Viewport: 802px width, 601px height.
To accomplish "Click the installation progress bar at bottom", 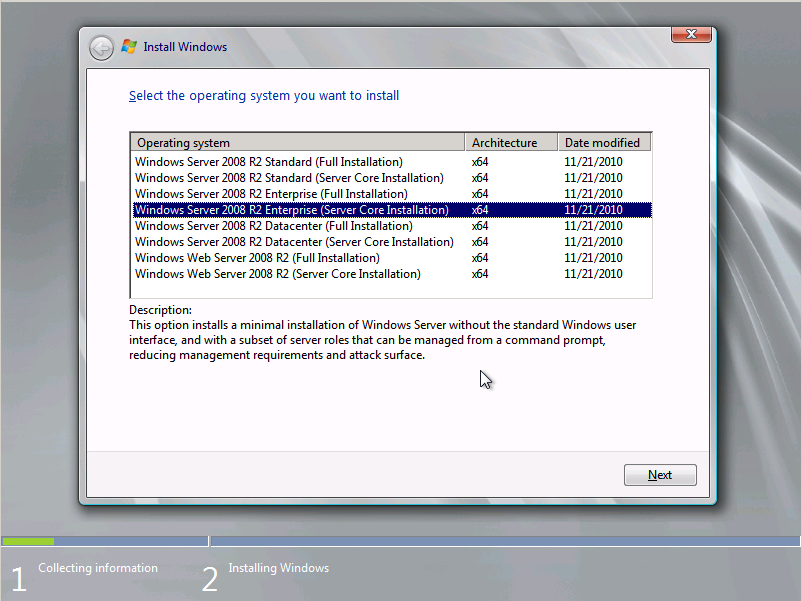I will (400, 541).
